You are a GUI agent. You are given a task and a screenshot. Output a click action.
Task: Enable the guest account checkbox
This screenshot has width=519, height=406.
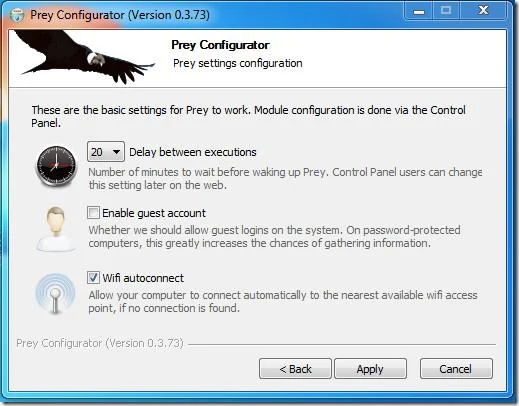(93, 213)
